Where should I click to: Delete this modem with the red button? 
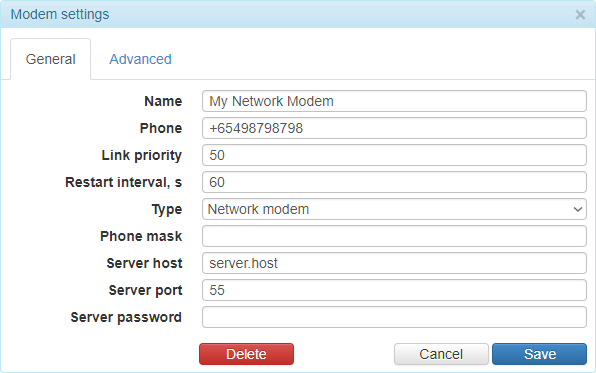[246, 354]
